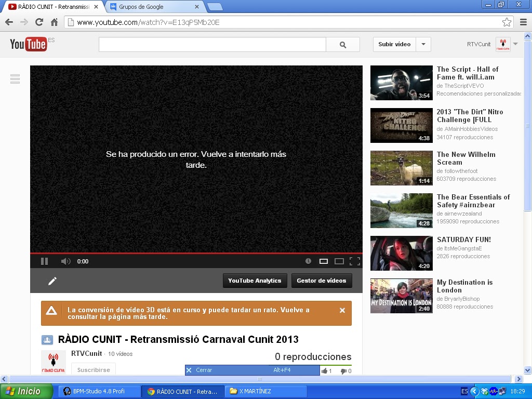The image size is (532, 399).
Task: Switch to large player size
Action: point(339,261)
